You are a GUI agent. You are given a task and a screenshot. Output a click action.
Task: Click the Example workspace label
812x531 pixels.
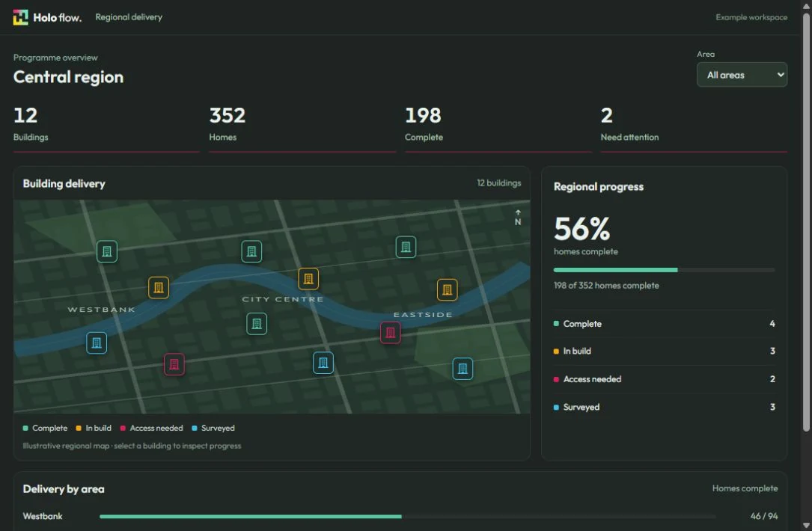coord(751,17)
